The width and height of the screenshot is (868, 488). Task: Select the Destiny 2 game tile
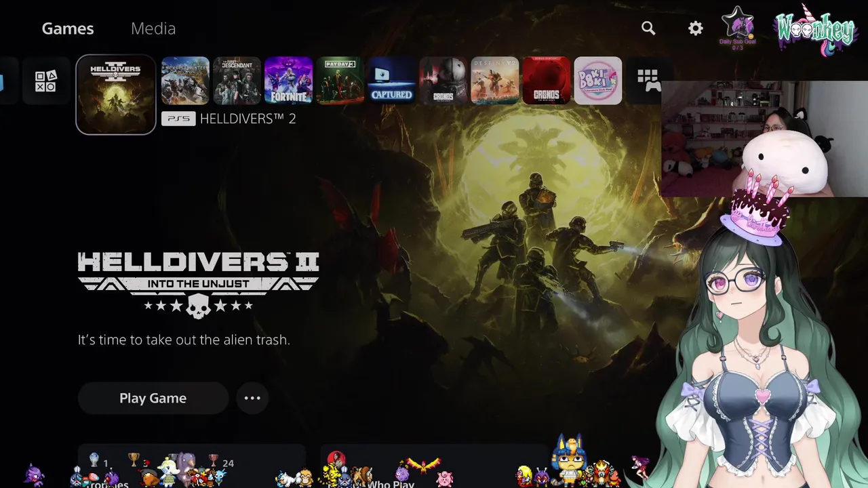click(494, 81)
